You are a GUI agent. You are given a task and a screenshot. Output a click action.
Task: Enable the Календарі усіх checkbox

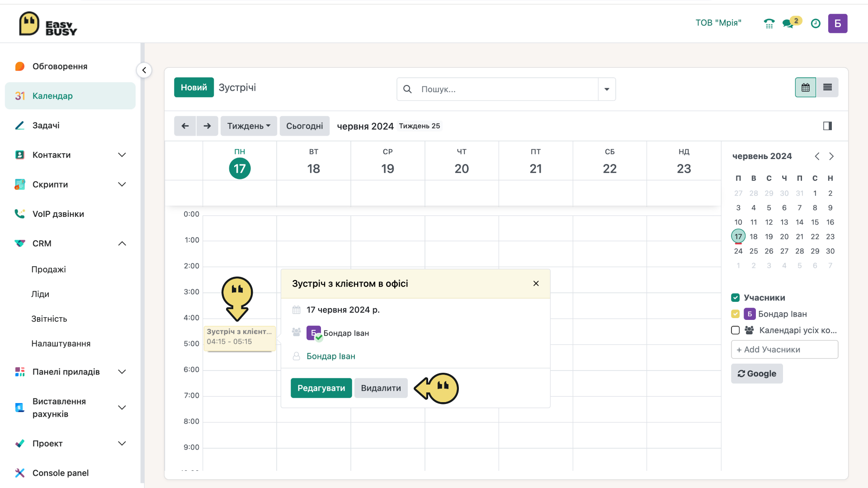(x=736, y=330)
